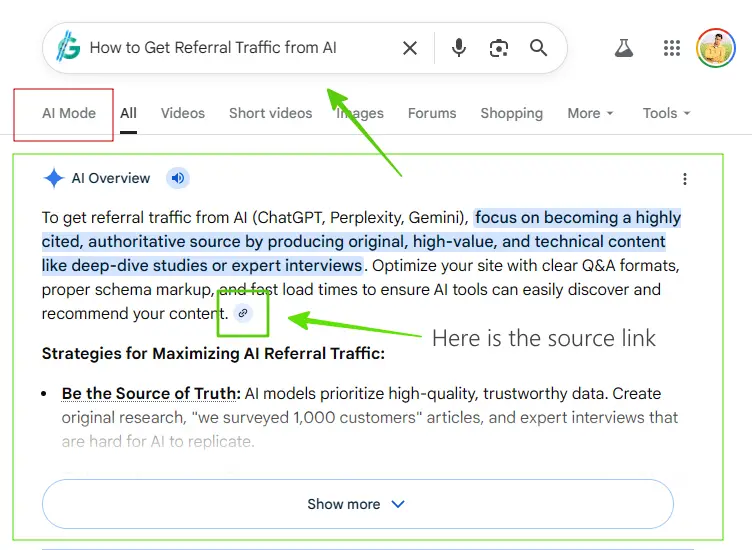Screen dimensions: 752x550
Task: Open the Google apps grid
Action: [672, 48]
